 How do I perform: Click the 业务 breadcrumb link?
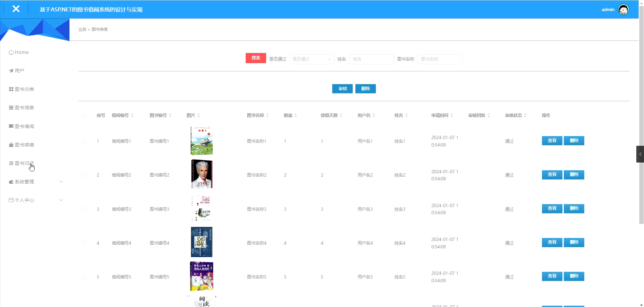click(82, 29)
